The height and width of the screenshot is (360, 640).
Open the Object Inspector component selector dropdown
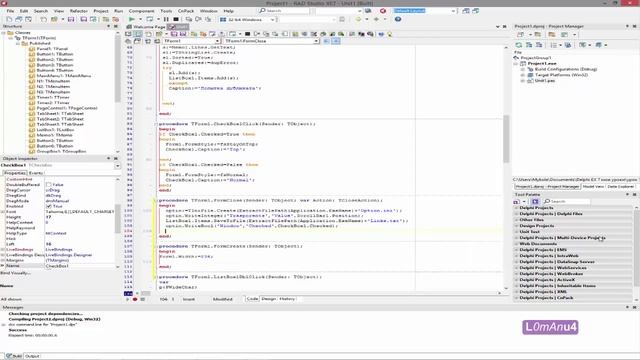(x=117, y=166)
